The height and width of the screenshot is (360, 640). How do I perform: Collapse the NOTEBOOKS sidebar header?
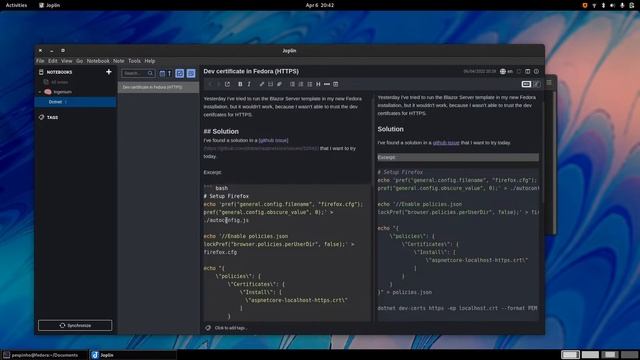pos(59,72)
